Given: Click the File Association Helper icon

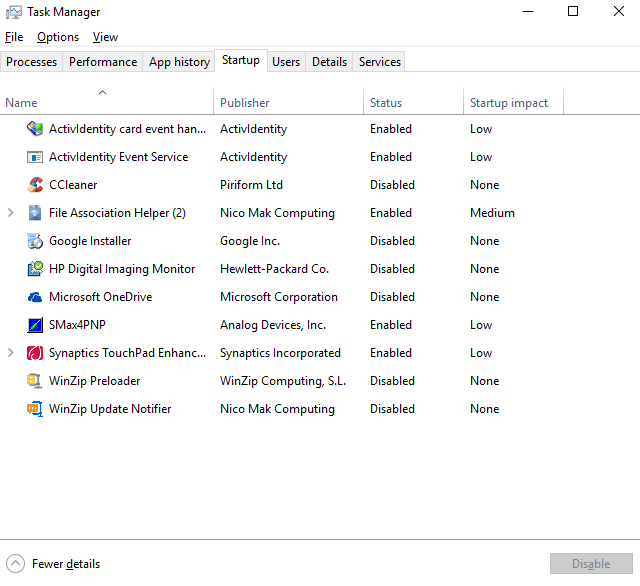Looking at the screenshot, I should (35, 213).
